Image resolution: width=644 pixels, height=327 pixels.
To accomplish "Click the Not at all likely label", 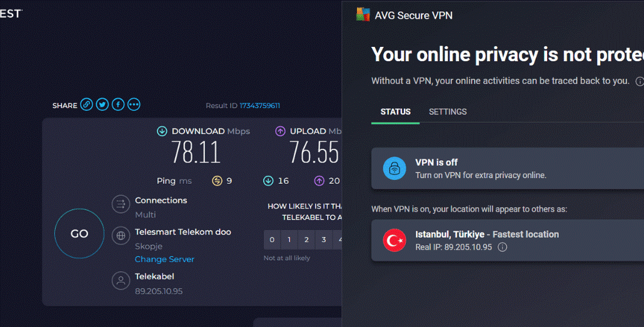I will (287, 258).
